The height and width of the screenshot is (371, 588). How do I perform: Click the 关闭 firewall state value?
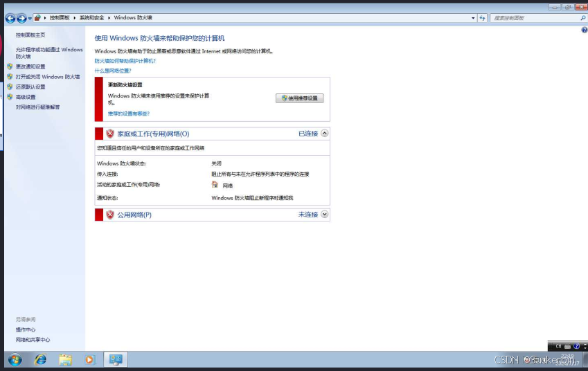pyautogui.click(x=216, y=163)
